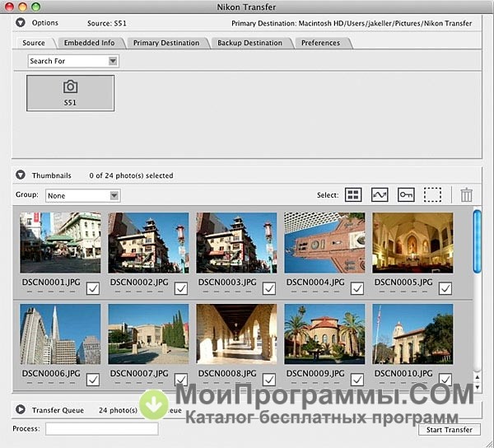
Task: Click the Primary Destination path text
Action: pyautogui.click(x=352, y=23)
